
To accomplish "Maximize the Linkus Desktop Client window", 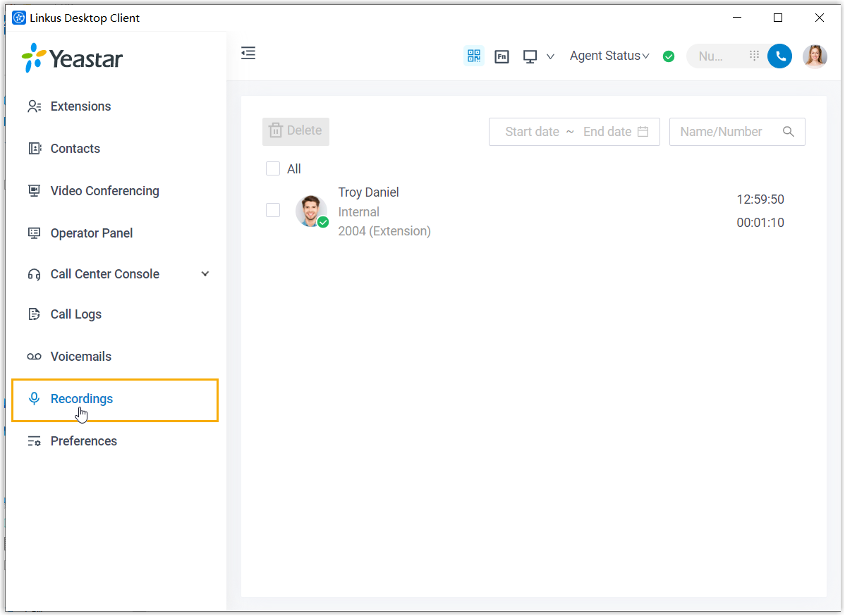I will tap(778, 18).
